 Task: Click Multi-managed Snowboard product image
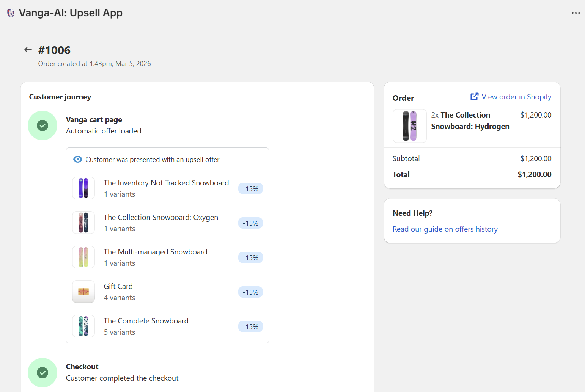tap(83, 257)
